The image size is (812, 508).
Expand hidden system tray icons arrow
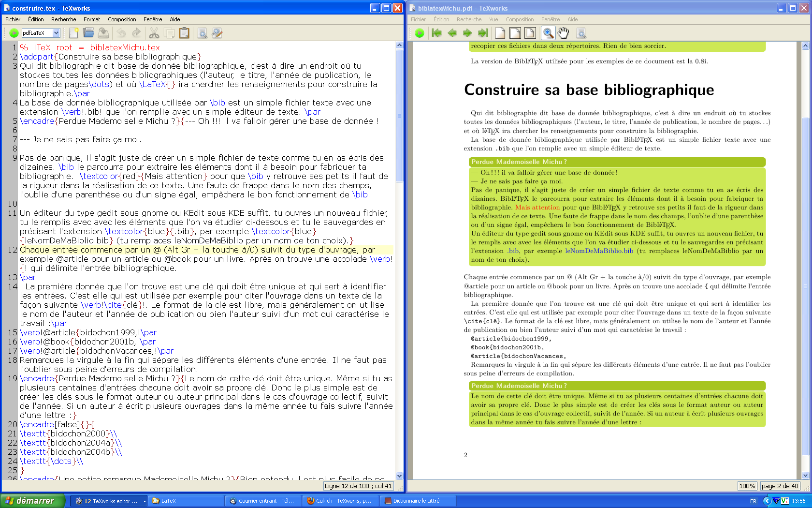click(x=767, y=501)
